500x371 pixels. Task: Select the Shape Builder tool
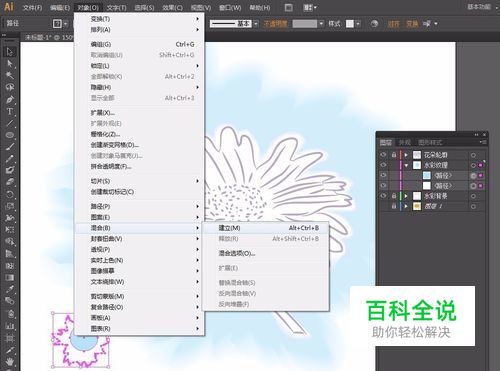point(9,242)
